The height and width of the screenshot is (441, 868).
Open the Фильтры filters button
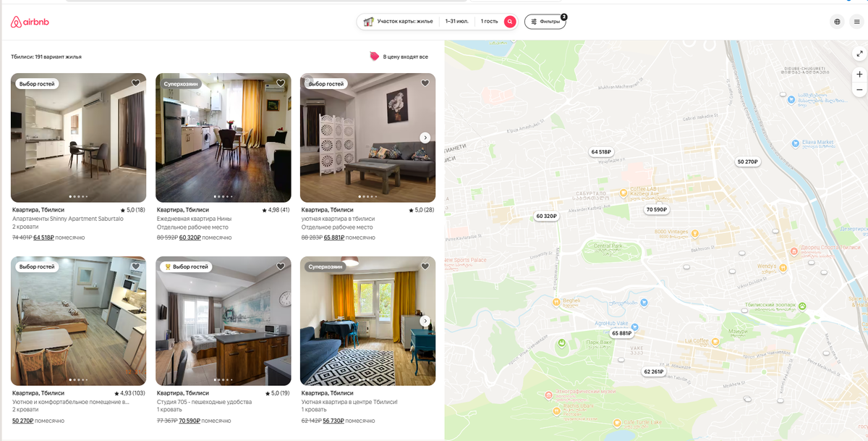pos(545,22)
